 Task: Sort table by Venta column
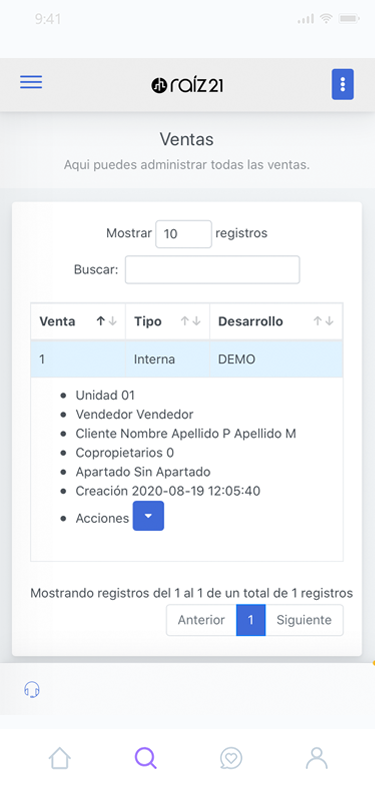click(x=78, y=321)
